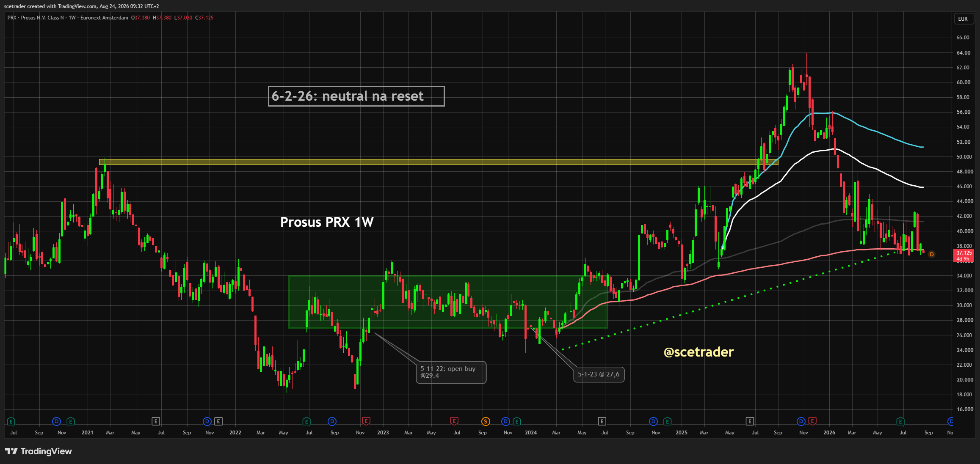Select the blue dividend marker near November 2023
The height and width of the screenshot is (464, 980).
pos(505,421)
